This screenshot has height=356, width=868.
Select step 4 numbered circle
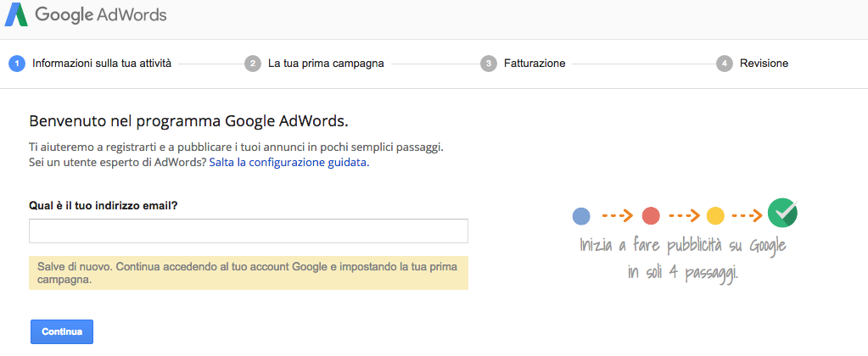point(724,64)
